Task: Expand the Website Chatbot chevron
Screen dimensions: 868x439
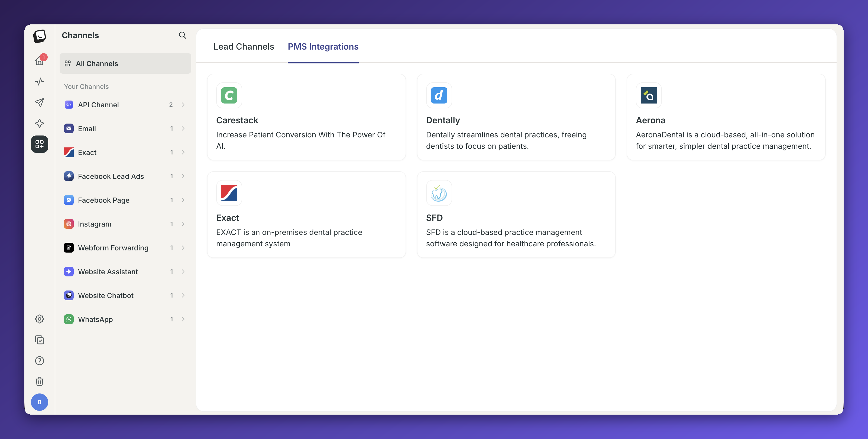Action: [183, 295]
